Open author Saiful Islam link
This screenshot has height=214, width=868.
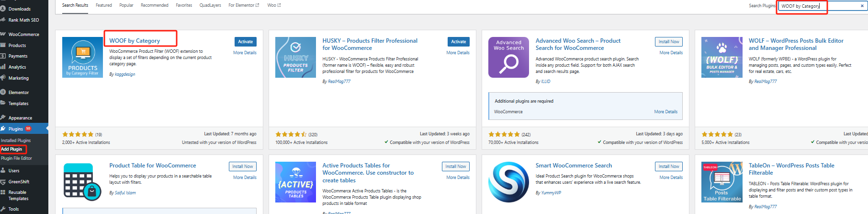[125, 193]
